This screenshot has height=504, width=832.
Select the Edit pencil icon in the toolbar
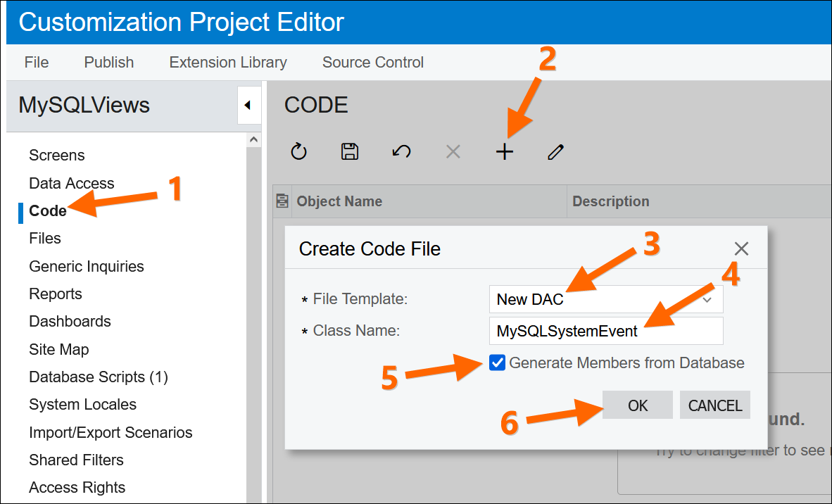(x=555, y=151)
